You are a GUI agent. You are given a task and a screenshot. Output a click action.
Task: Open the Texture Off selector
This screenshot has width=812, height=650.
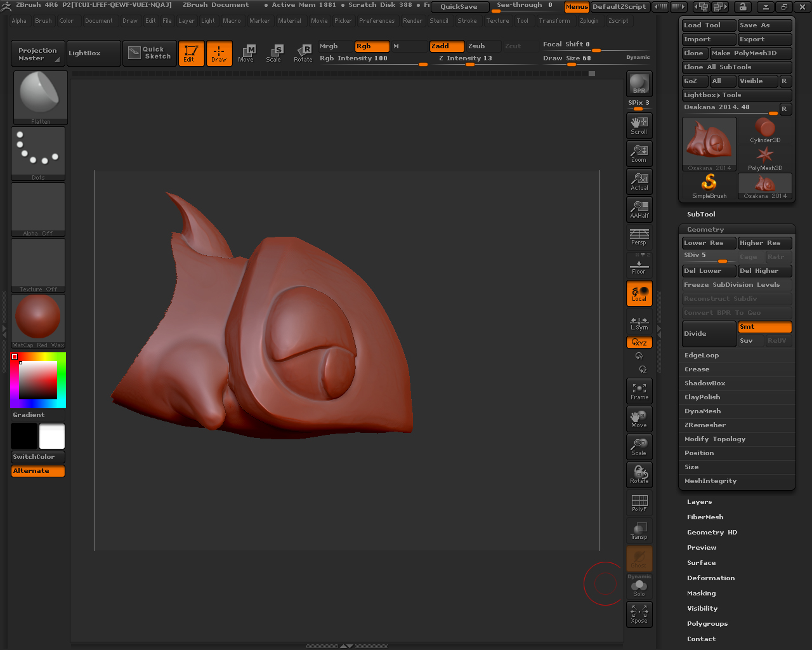(x=38, y=265)
